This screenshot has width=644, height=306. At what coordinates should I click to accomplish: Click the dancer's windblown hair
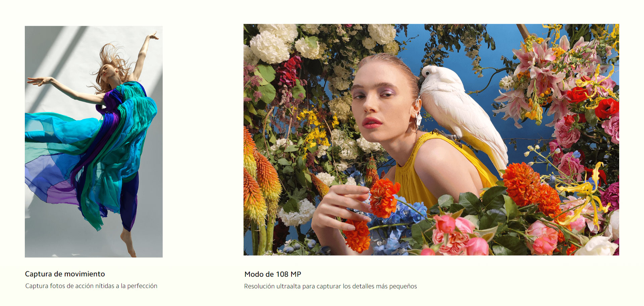(112, 64)
